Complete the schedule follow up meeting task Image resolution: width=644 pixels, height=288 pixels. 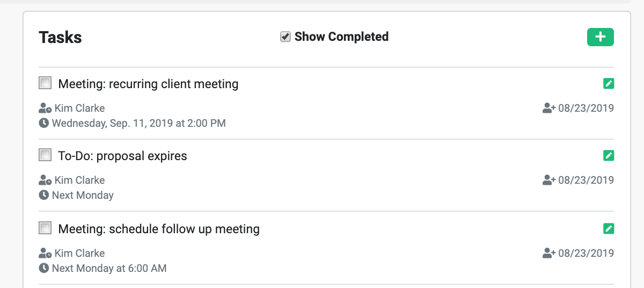point(45,228)
